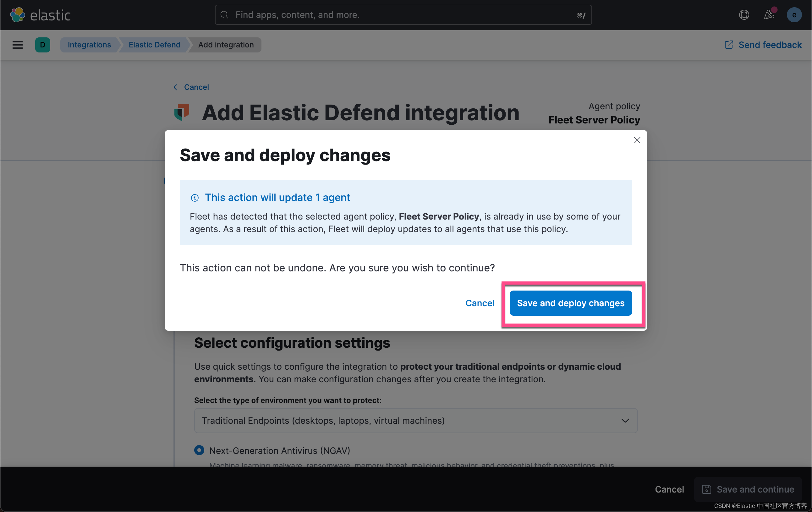Click info icon in the agent update callout
812x512 pixels.
click(x=195, y=198)
